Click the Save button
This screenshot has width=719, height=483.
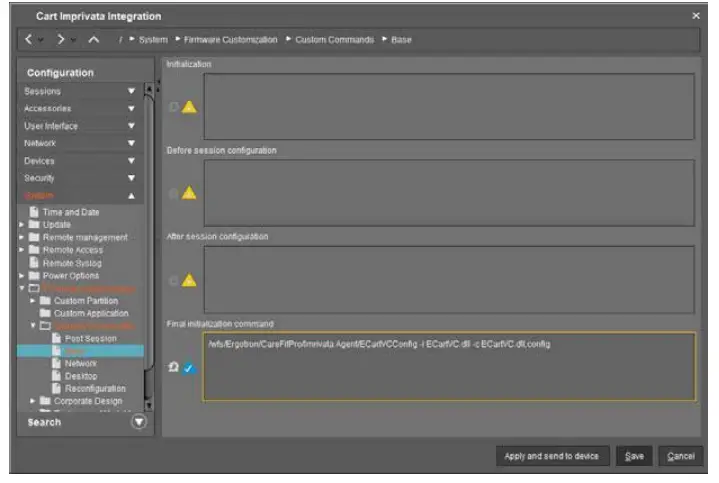[634, 456]
